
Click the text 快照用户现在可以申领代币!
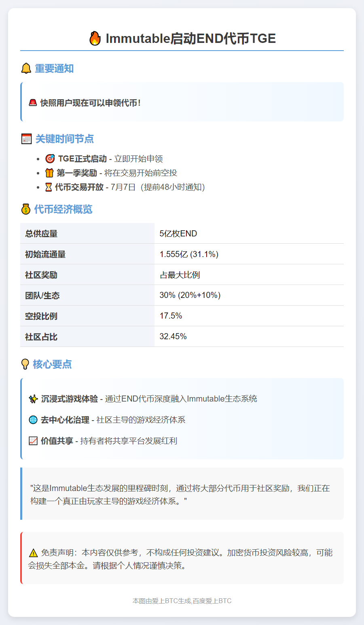[91, 103]
